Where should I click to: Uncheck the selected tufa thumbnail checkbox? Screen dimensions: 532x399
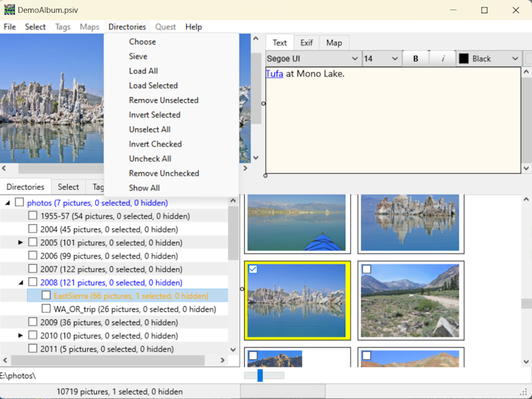pos(253,269)
